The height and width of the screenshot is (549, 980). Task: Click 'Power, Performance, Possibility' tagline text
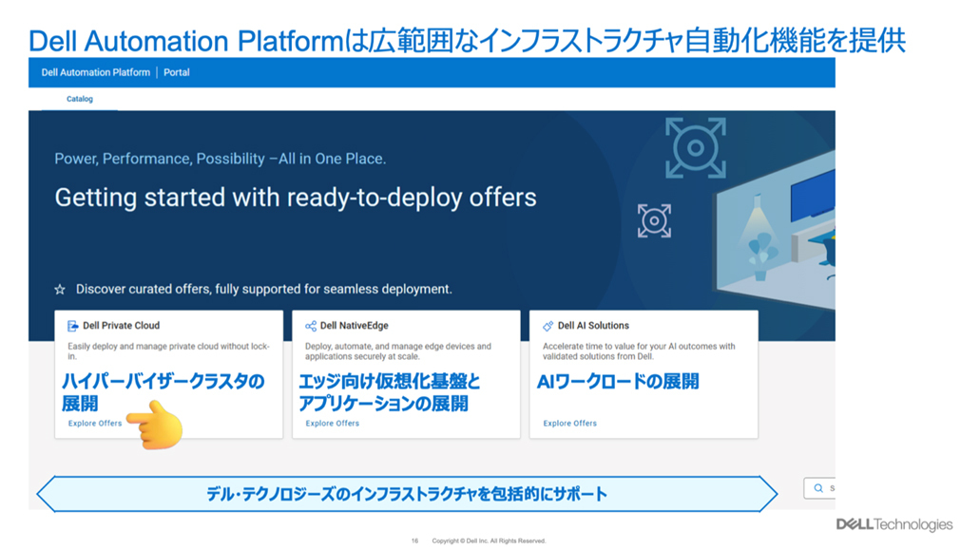[220, 159]
